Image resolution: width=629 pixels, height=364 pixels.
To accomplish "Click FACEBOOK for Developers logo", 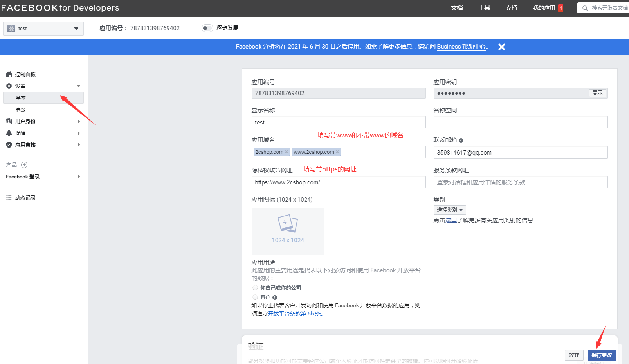I will 60,8.
